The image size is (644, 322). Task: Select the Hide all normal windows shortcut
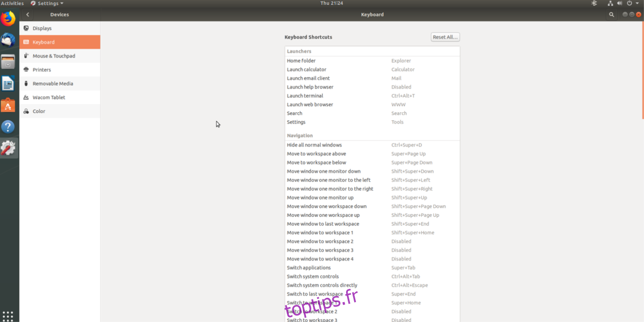[x=372, y=145]
